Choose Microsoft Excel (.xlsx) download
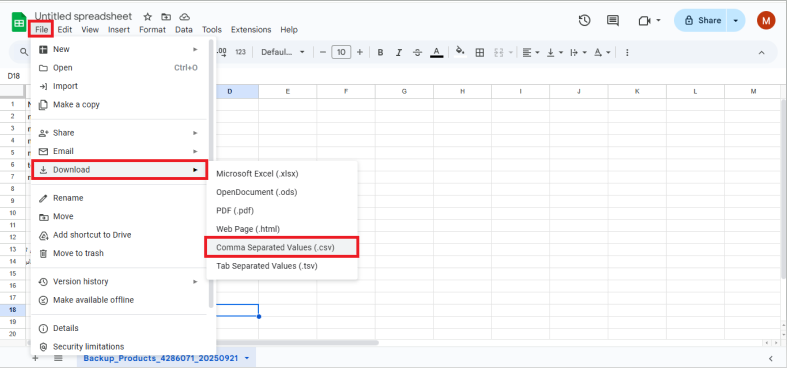 coord(282,174)
